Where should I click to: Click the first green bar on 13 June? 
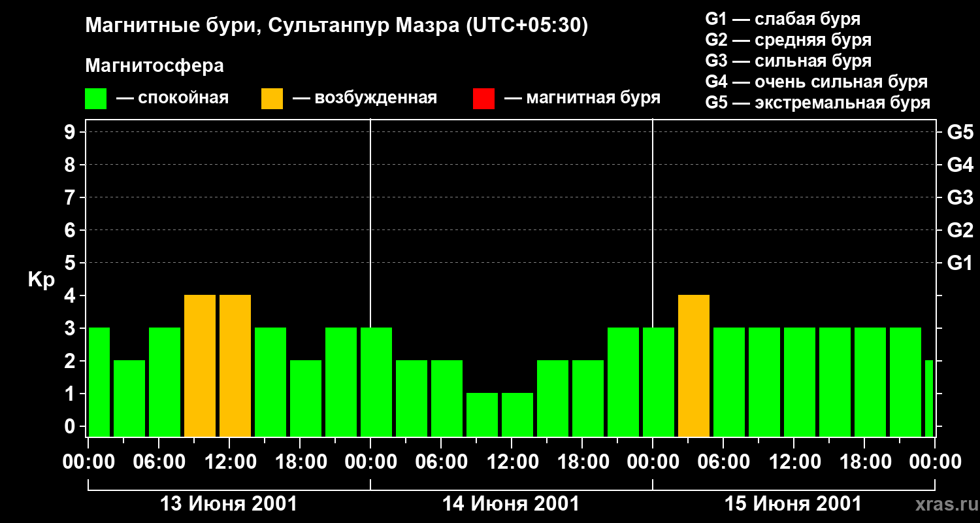[x=99, y=382]
